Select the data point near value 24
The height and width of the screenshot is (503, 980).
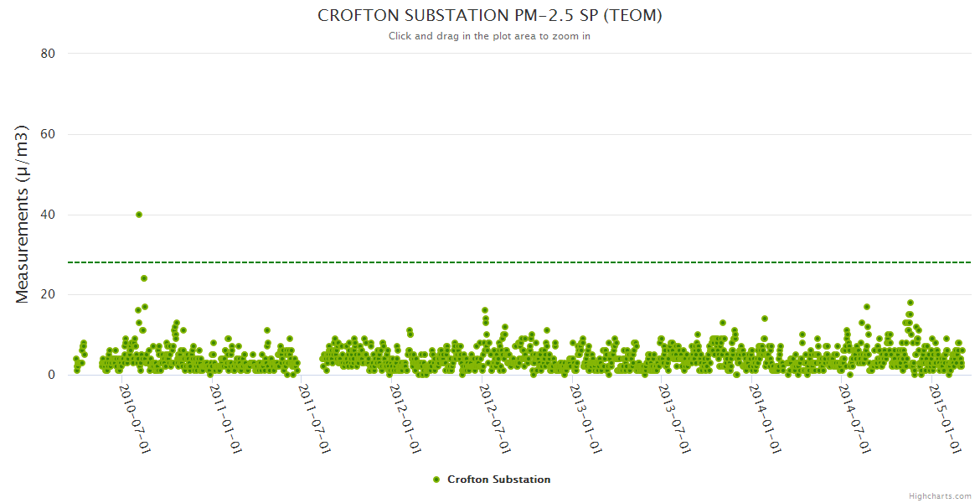[x=144, y=278]
